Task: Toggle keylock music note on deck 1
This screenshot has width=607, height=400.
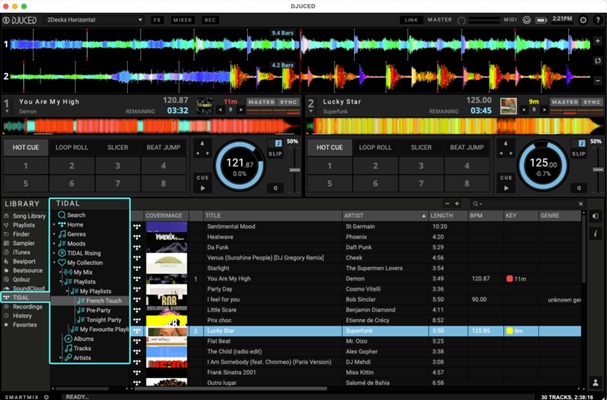Action: (278, 143)
